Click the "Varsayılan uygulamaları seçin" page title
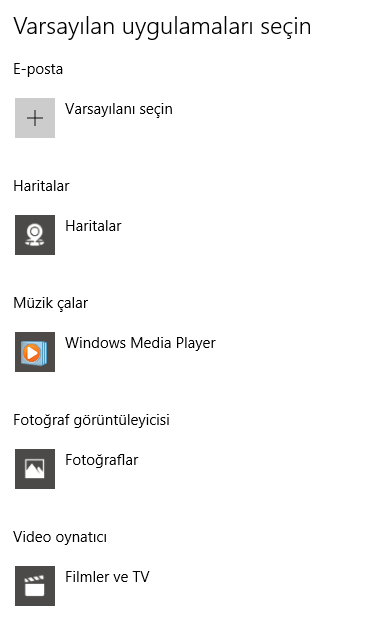This screenshot has height=628, width=389. (162, 27)
